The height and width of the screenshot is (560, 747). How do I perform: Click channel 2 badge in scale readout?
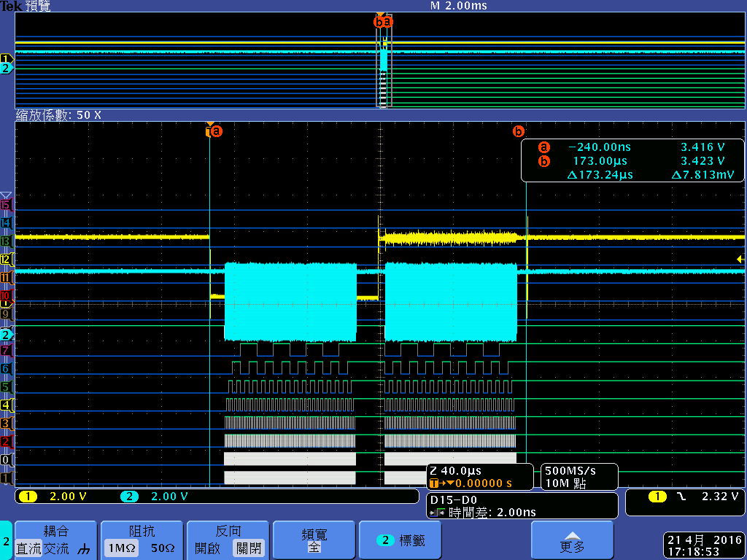tap(129, 497)
